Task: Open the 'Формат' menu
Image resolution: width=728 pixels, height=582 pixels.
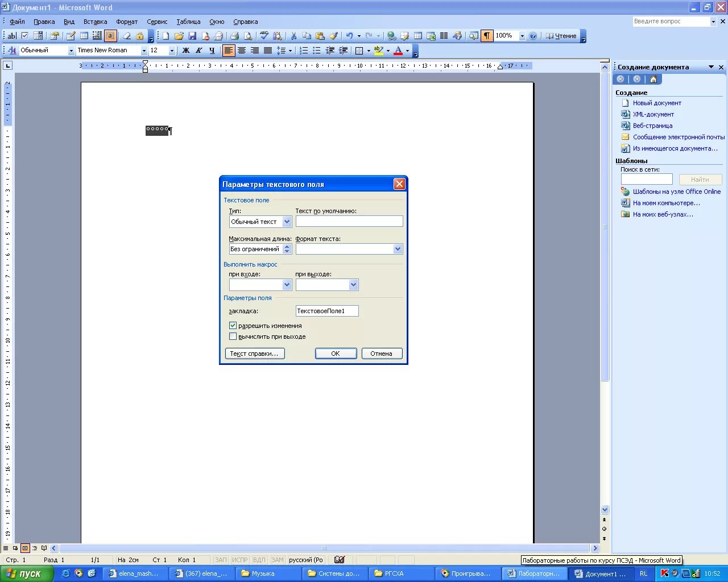Action: tap(127, 22)
